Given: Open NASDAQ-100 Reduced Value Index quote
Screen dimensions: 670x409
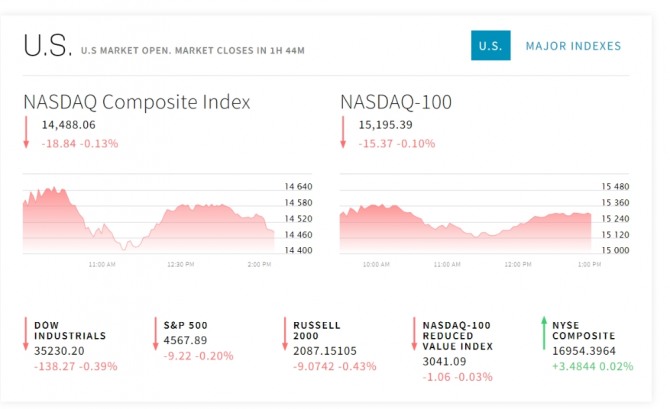Looking at the screenshot, I should coord(458,337).
